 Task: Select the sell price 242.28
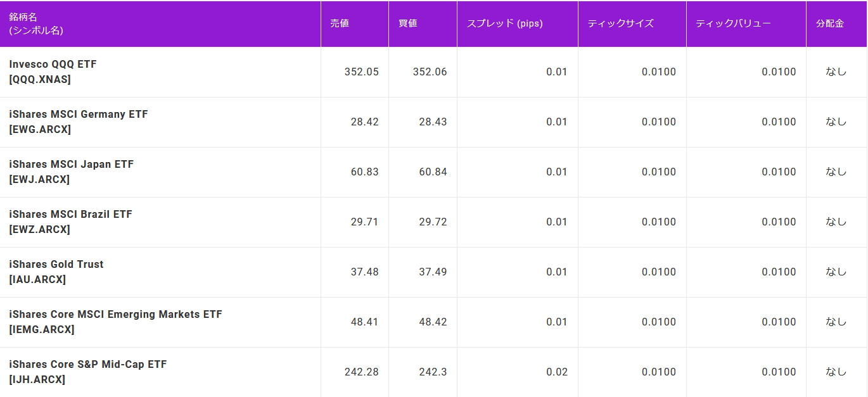click(362, 372)
